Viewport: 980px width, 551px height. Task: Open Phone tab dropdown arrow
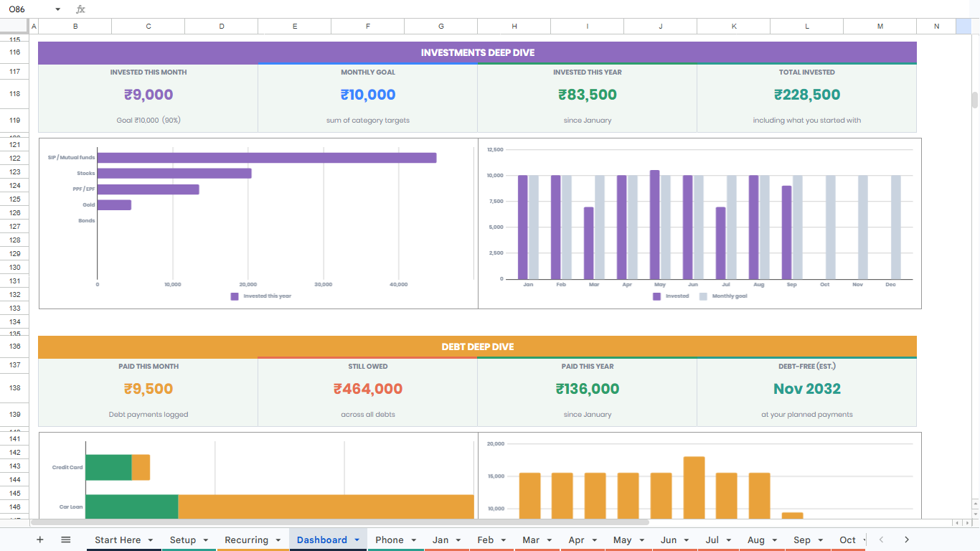414,540
